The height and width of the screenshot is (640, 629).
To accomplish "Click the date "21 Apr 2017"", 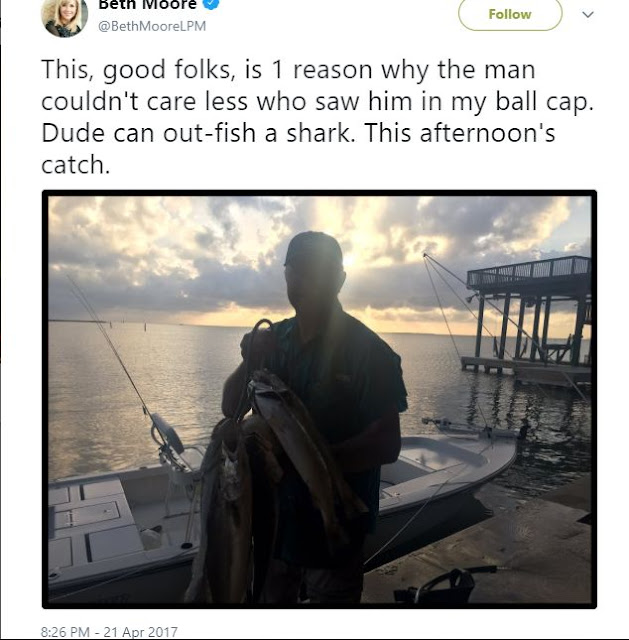I will coord(140,632).
